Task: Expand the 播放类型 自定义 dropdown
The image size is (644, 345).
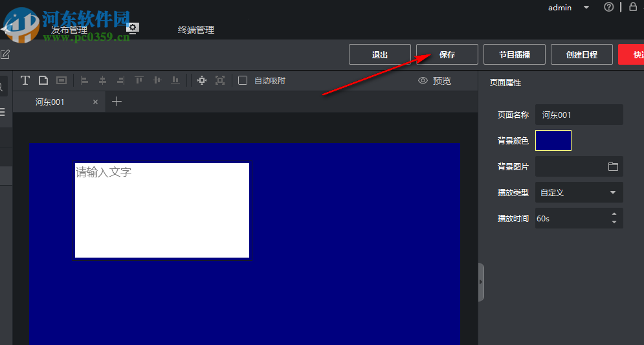Action: coord(579,192)
